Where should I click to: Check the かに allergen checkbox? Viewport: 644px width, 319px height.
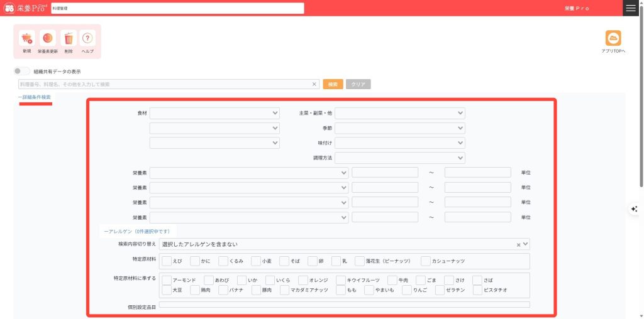[x=195, y=261]
